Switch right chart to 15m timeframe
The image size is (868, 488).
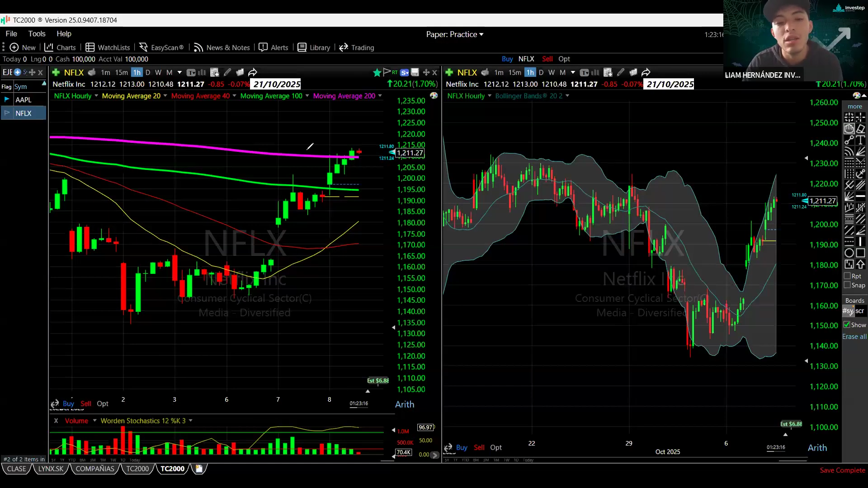tap(515, 72)
